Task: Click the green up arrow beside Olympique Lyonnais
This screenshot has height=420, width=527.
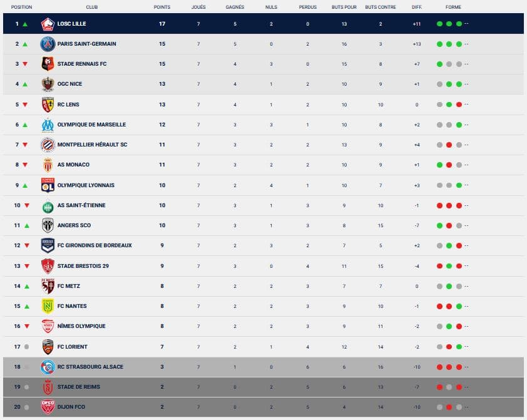Action: (25, 185)
